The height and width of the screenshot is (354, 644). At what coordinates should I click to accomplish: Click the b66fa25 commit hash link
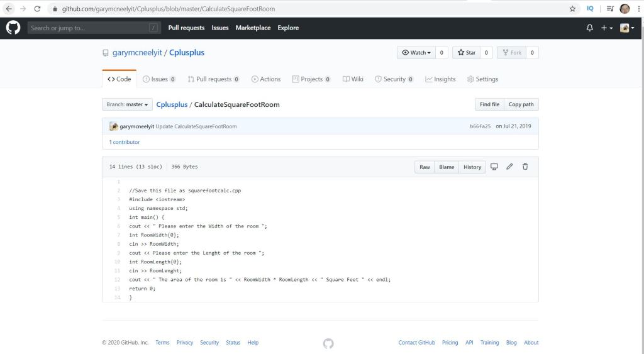(480, 126)
